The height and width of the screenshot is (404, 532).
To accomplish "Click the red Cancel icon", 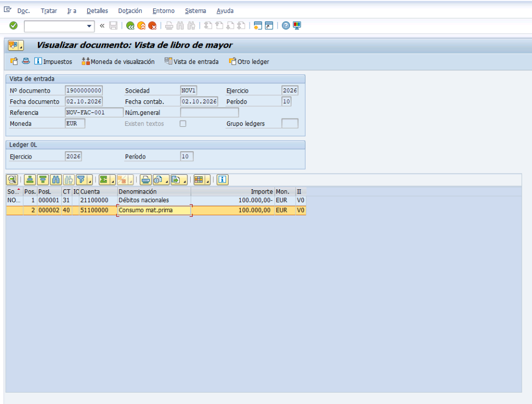I will [x=152, y=25].
